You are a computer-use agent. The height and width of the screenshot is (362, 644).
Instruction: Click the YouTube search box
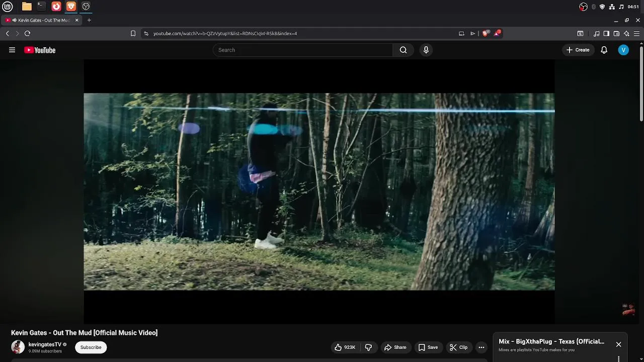coord(303,50)
